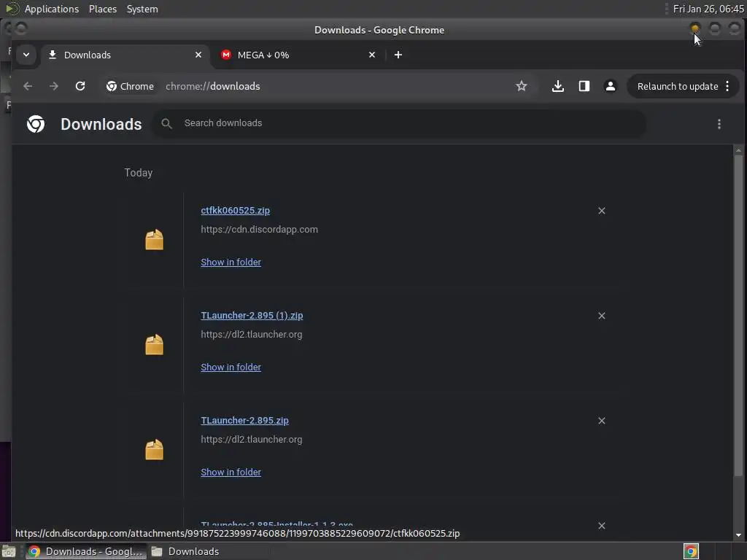Open TLauncher-2.895 (1).zip file link
The height and width of the screenshot is (560, 747).
point(252,316)
